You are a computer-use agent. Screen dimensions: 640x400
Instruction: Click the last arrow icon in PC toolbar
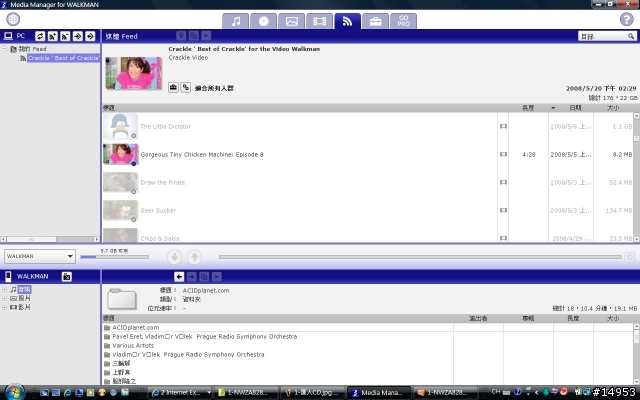(90, 36)
